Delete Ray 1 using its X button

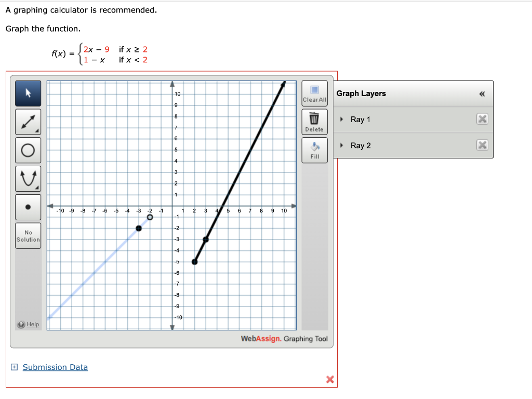pos(482,119)
